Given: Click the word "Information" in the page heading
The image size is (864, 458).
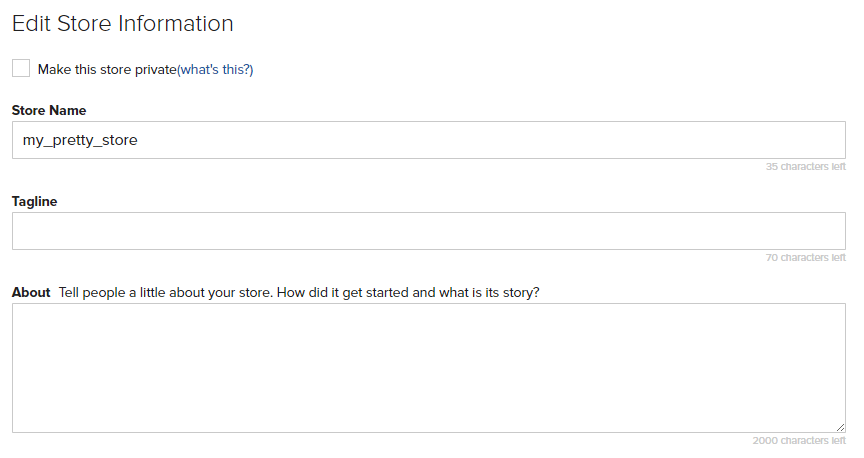Looking at the screenshot, I should pos(176,24).
